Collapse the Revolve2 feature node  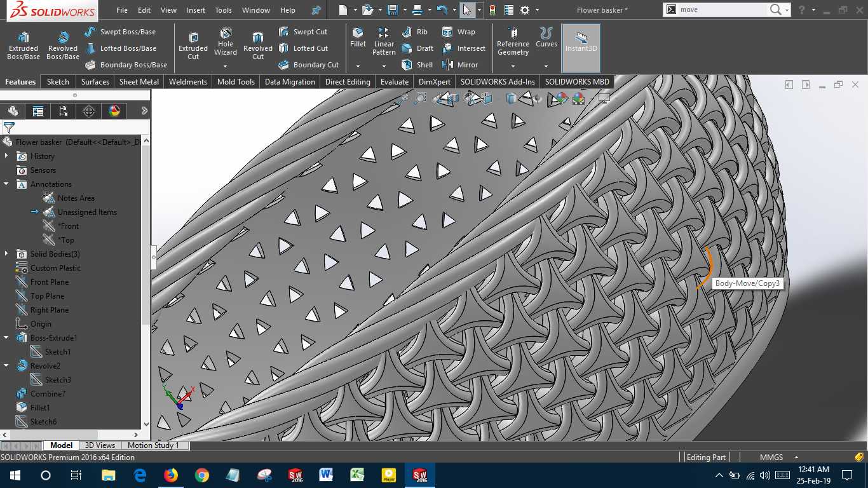[x=6, y=365]
